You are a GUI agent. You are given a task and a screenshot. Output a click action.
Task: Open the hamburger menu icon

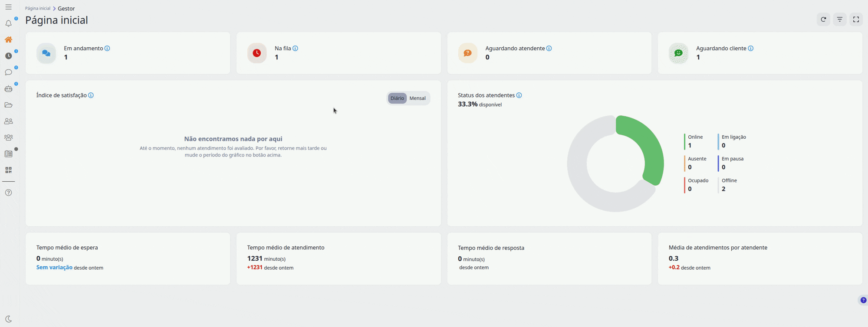click(x=8, y=7)
